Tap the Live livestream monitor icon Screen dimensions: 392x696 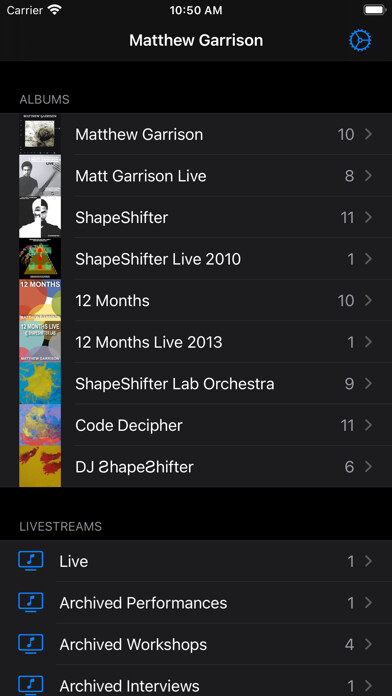(31, 561)
